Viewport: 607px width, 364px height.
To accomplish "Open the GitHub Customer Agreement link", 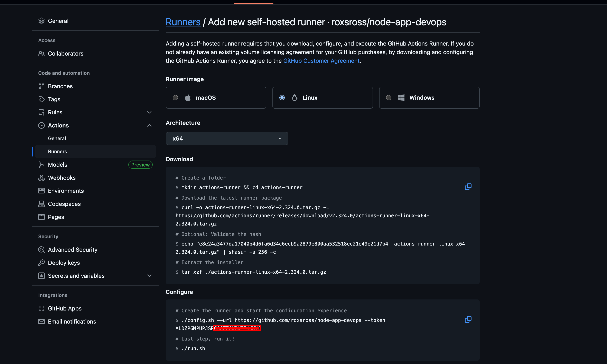I will pos(321,61).
